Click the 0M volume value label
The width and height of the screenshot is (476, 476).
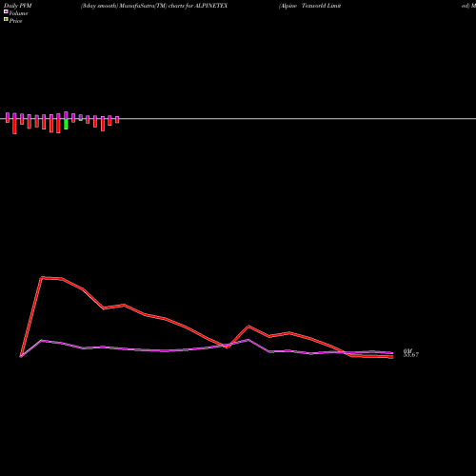pyautogui.click(x=407, y=351)
